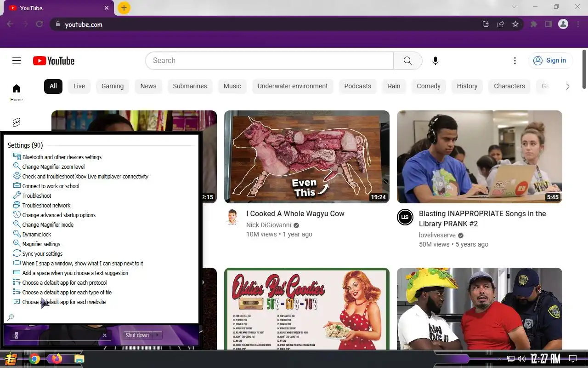
Task: Click the Shut down button
Action: pos(137,335)
